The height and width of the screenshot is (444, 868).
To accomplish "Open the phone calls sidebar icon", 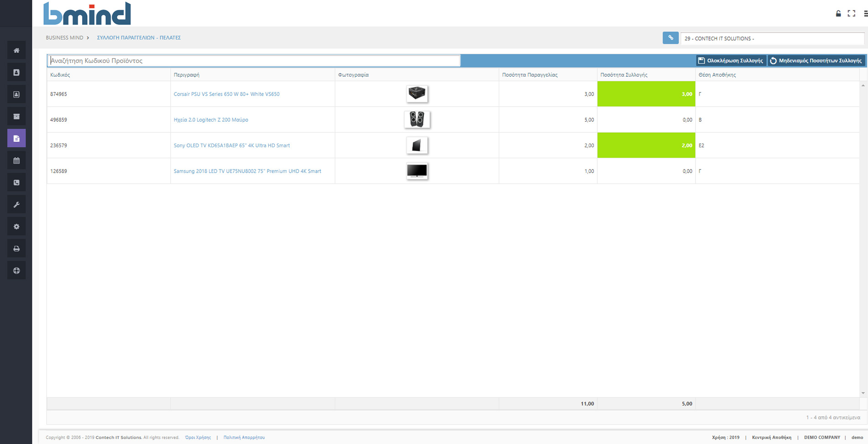I will pos(16,182).
